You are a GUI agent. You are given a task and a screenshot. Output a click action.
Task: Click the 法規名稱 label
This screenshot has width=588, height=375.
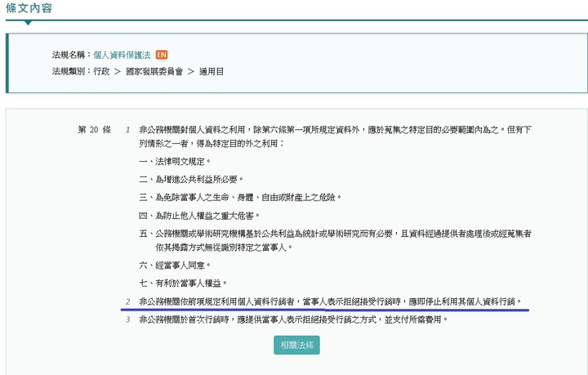pos(70,55)
